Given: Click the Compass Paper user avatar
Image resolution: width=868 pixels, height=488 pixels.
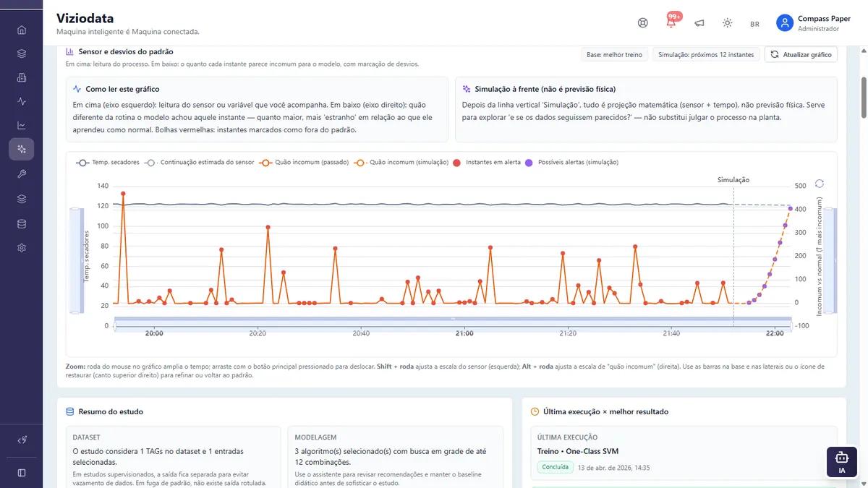Looking at the screenshot, I should pyautogui.click(x=784, y=23).
